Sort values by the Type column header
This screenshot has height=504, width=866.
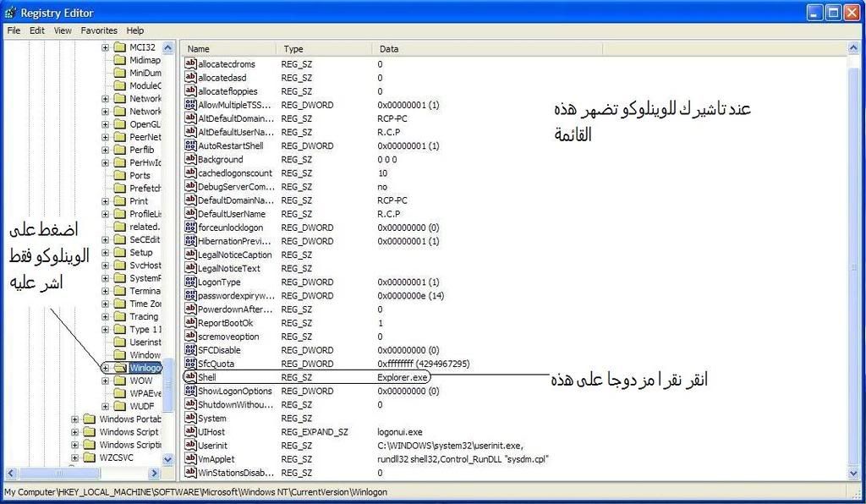pyautogui.click(x=324, y=48)
